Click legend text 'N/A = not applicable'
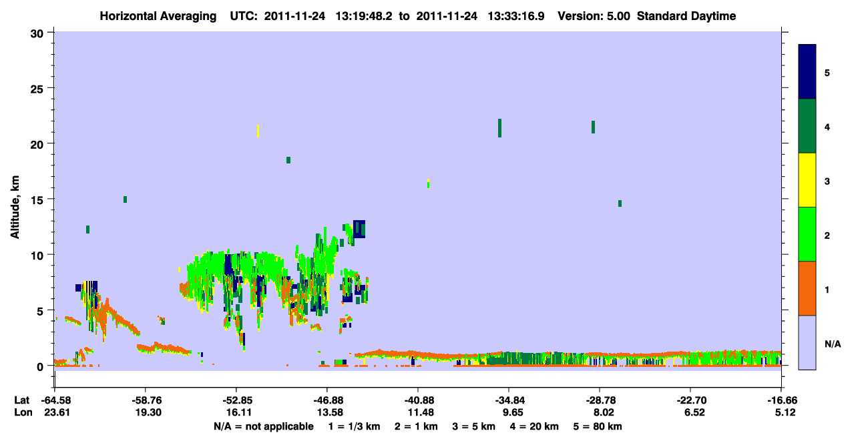Viewport: 868px width, 445px height. 264,426
